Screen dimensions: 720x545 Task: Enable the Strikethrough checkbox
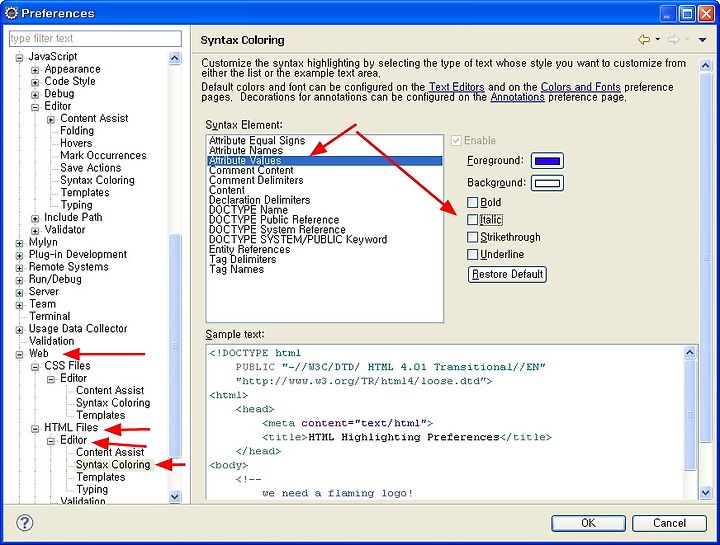tap(472, 237)
